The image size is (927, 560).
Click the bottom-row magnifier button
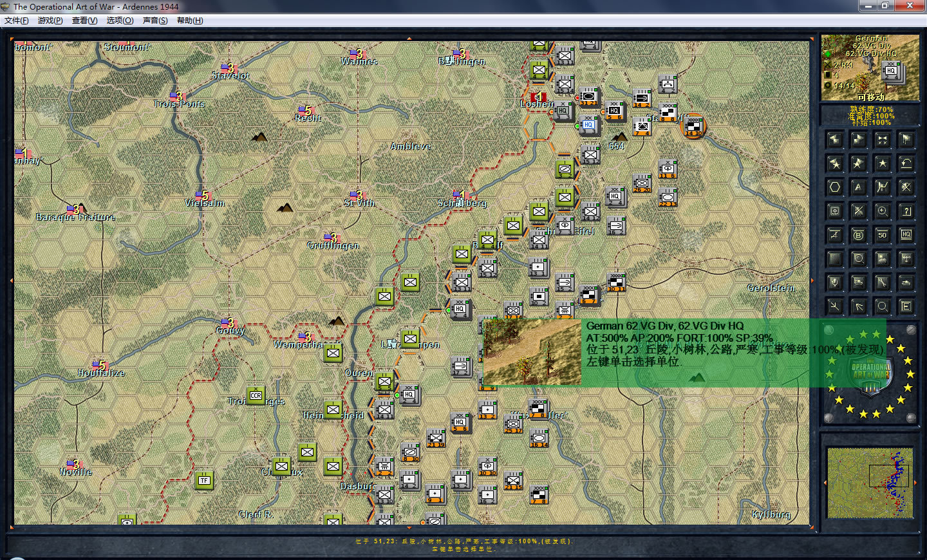[x=883, y=306]
